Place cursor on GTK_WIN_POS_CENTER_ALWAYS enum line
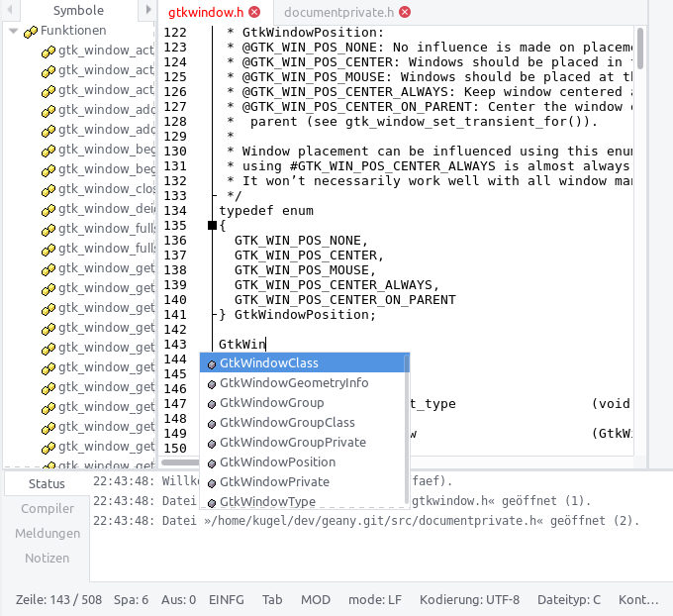Viewport: 673px width, 616px height. coord(336,285)
